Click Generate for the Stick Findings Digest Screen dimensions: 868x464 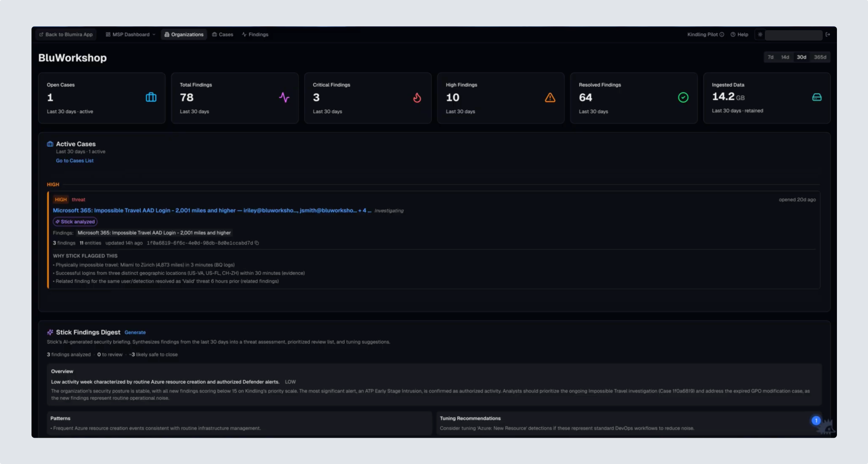coord(135,332)
